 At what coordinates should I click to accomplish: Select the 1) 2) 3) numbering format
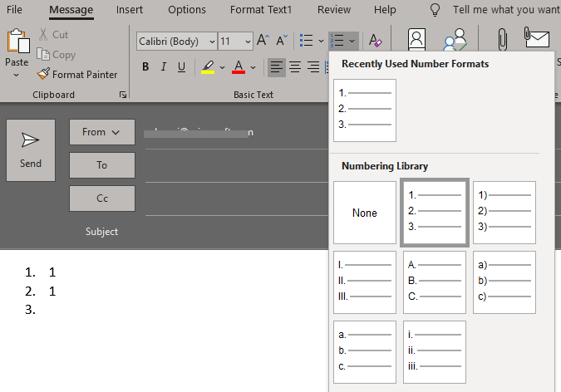504,213
